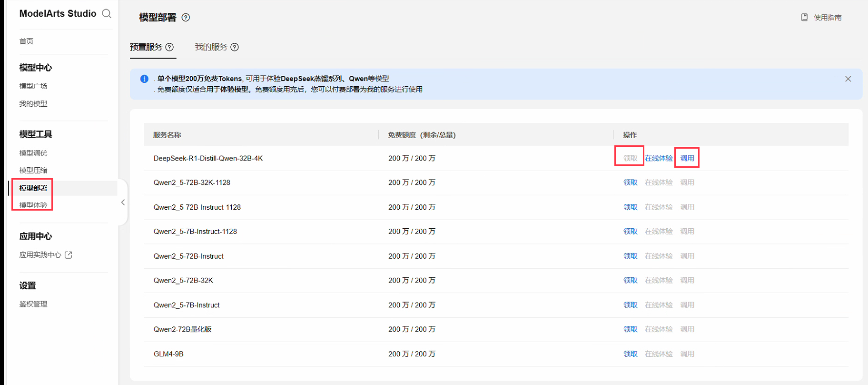
Task: Click 领取 for GLM4-9B
Action: pos(631,354)
